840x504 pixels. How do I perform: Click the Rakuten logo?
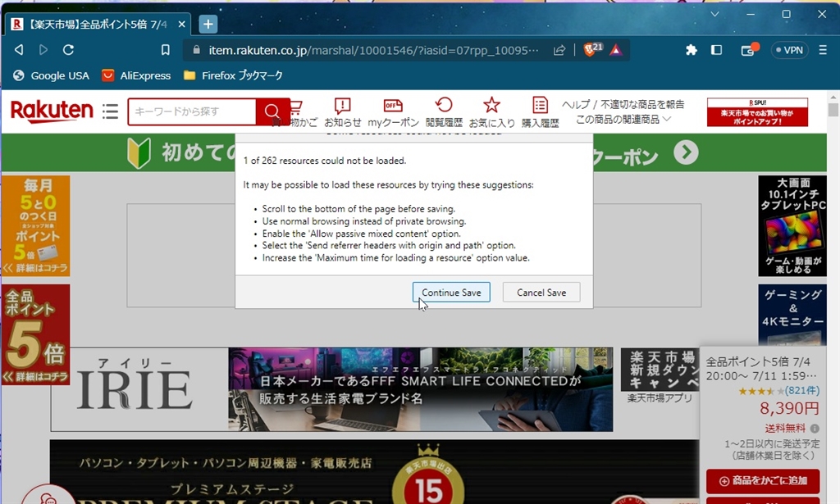click(52, 111)
